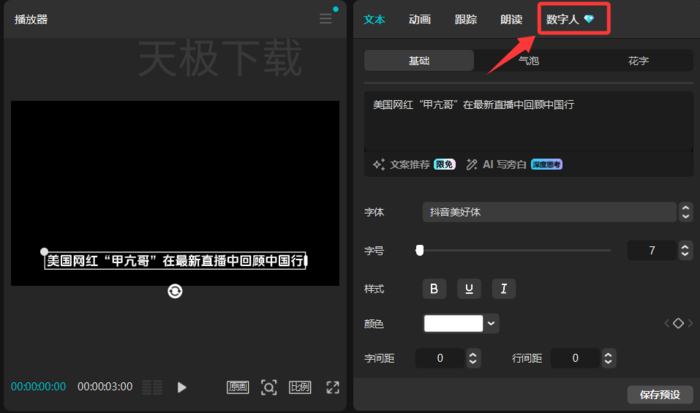This screenshot has width=700, height=413.
Task: Click the font size stepper arrows
Action: 685,250
